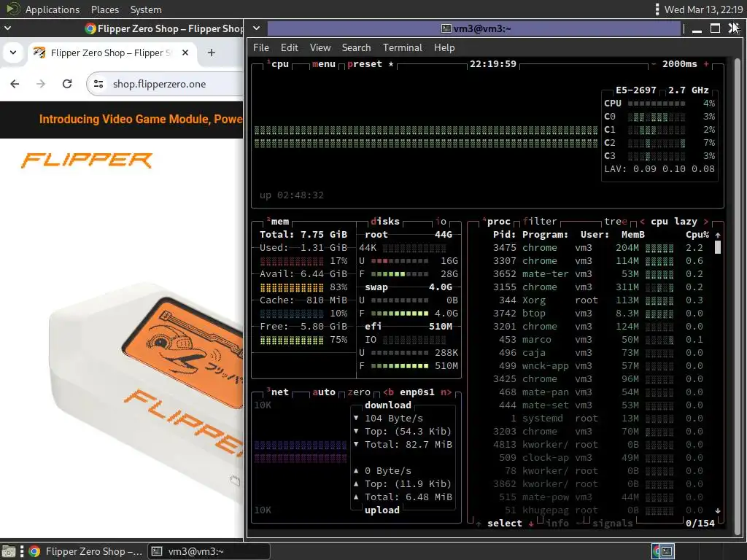747x560 pixels.
Task: Select previous network interface with b arrow
Action: [x=389, y=392]
